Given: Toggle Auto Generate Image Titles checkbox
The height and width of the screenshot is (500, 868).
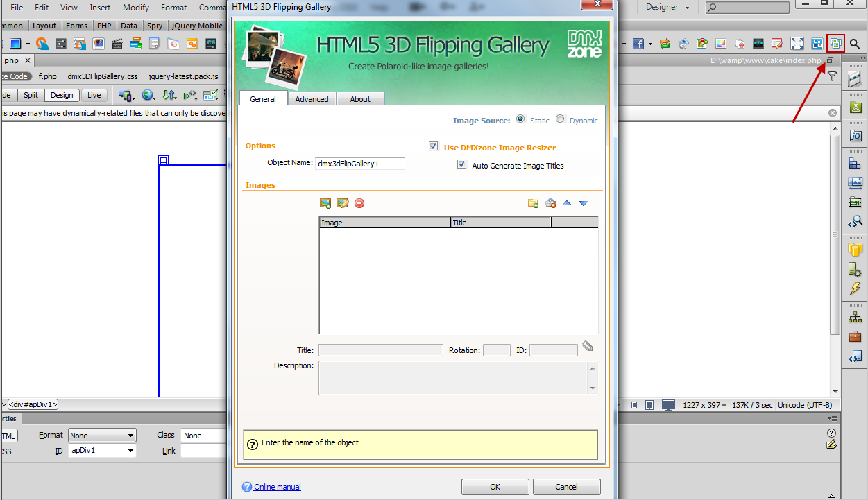Looking at the screenshot, I should [462, 165].
